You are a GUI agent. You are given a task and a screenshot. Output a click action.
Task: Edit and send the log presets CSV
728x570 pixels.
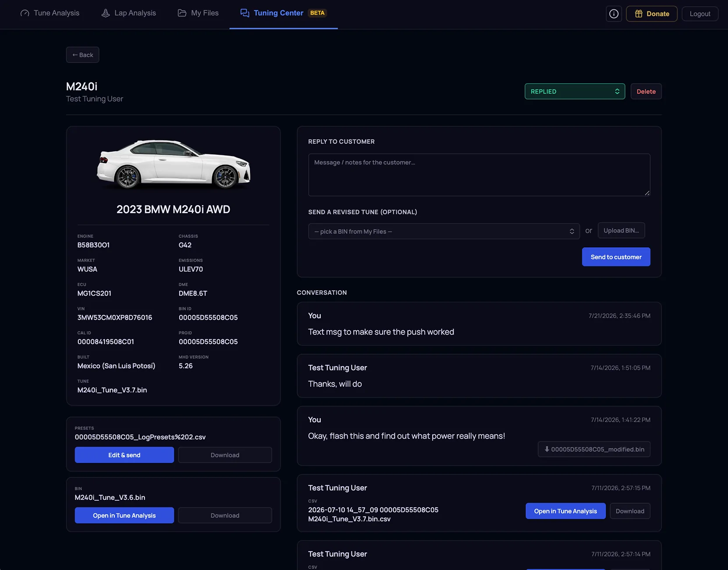124,455
